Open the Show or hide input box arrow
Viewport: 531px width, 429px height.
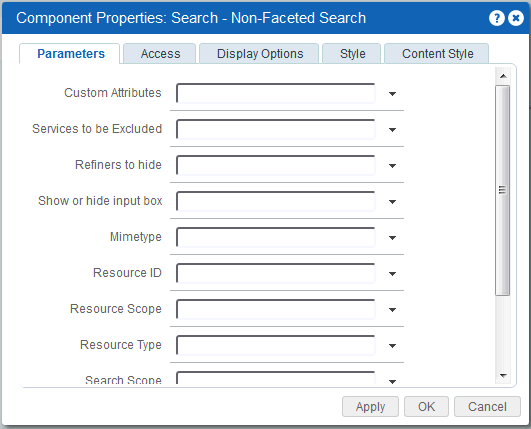(x=392, y=202)
